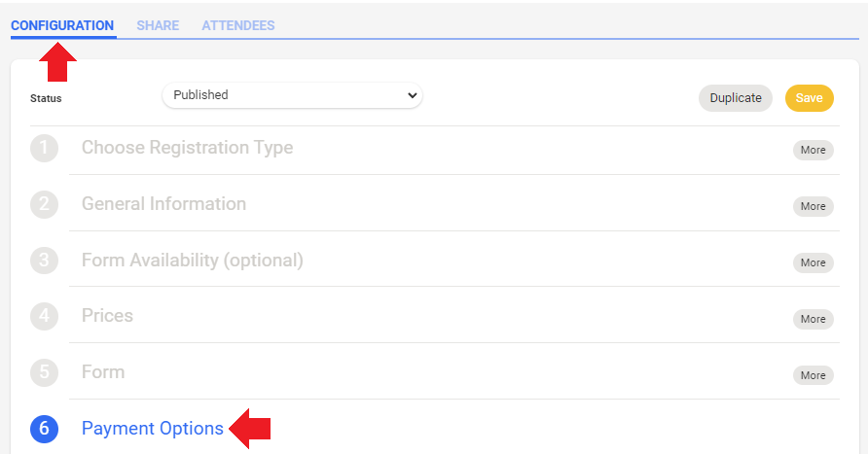Select the Prices step heading
The height and width of the screenshot is (454, 868).
pos(107,316)
